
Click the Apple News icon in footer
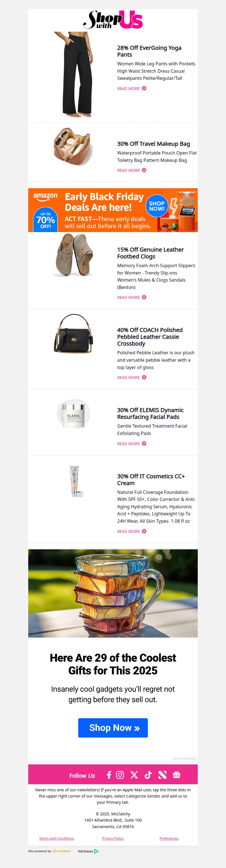coord(163,775)
